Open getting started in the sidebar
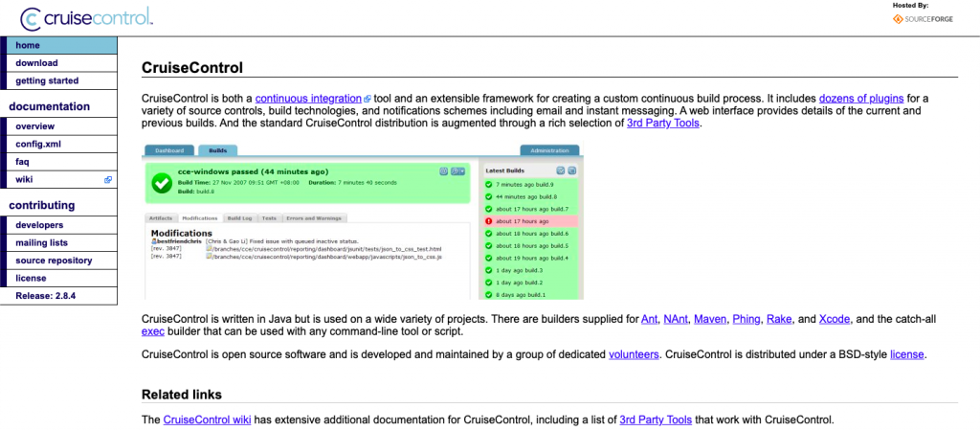This screenshot has width=980, height=431. [58, 80]
